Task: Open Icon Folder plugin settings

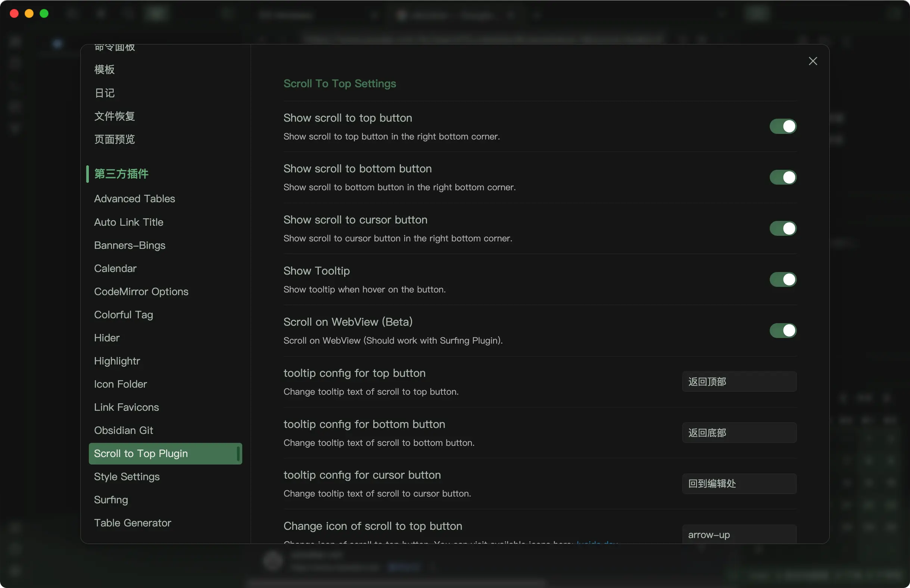Action: pyautogui.click(x=120, y=384)
